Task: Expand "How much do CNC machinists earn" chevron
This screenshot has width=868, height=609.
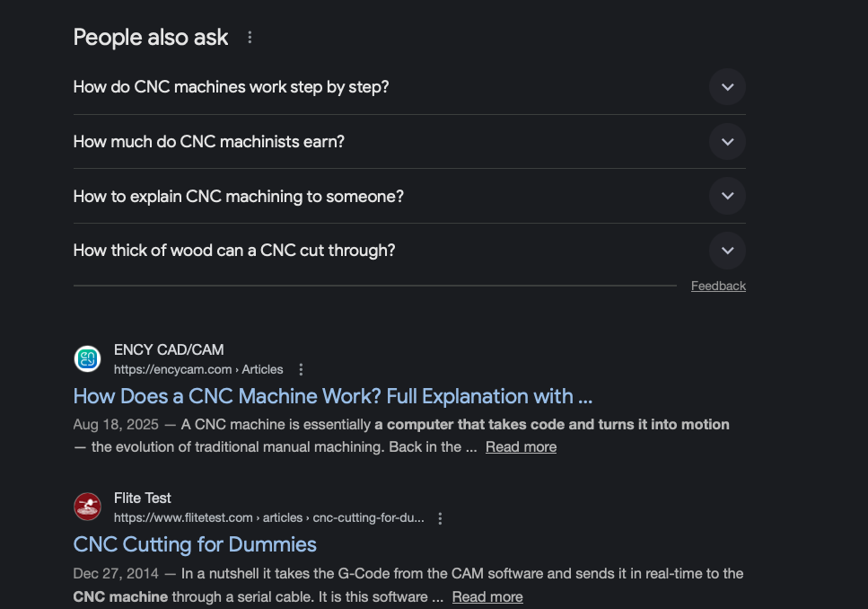Action: pos(727,142)
